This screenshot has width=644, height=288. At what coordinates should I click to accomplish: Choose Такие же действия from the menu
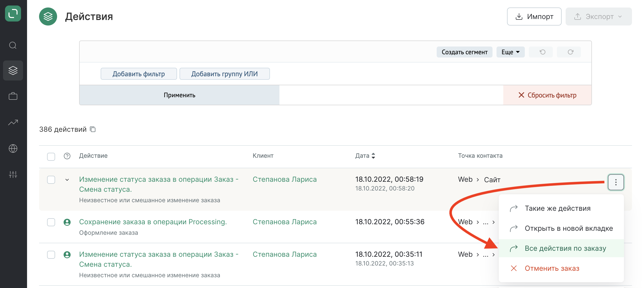[x=561, y=208]
